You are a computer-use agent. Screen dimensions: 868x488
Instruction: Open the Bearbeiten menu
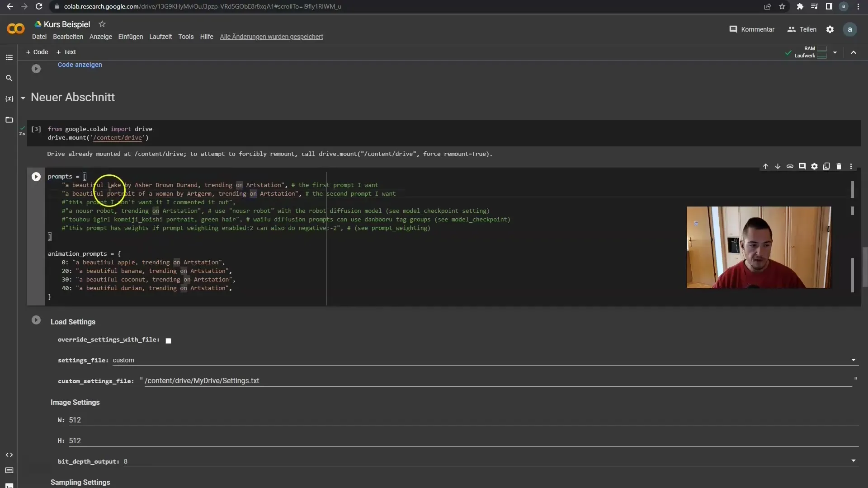coord(68,37)
